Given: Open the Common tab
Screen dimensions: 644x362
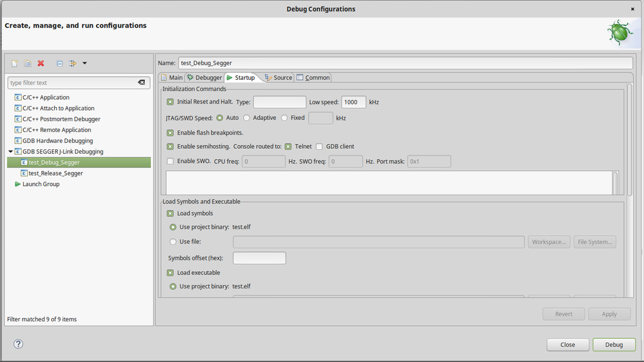Looking at the screenshot, I should [313, 78].
